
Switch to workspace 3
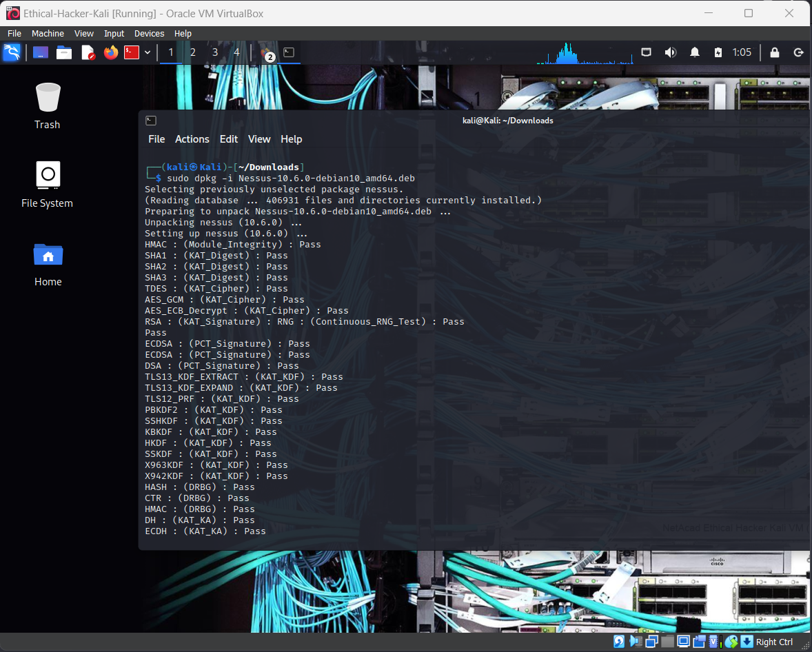pos(215,52)
